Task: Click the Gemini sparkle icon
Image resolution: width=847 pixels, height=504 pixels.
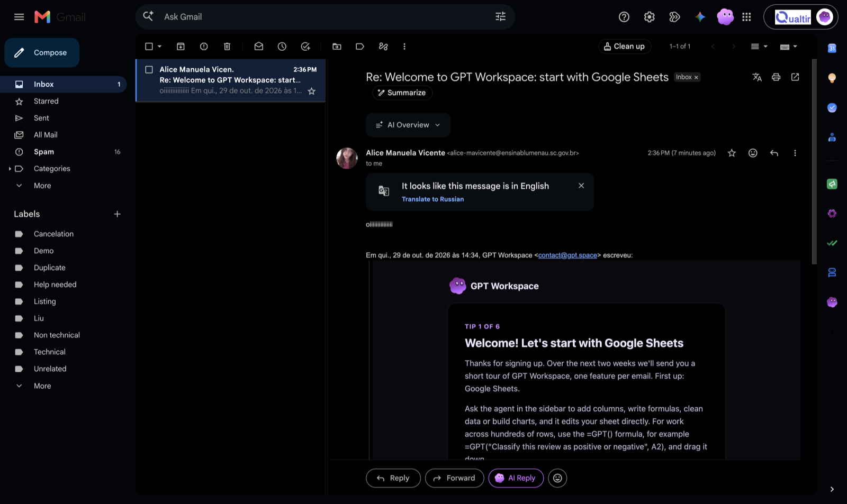Action: [x=700, y=17]
